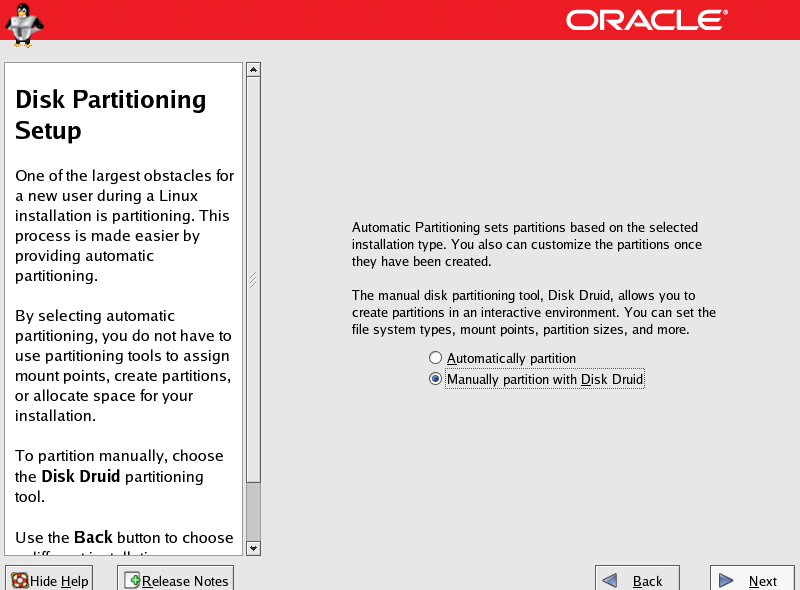
Task: Click the right arrow icon on Next
Action: point(726,580)
